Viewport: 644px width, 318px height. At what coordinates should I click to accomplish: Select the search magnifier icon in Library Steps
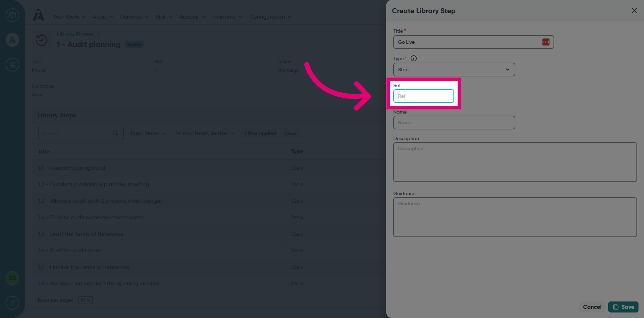pyautogui.click(x=115, y=134)
